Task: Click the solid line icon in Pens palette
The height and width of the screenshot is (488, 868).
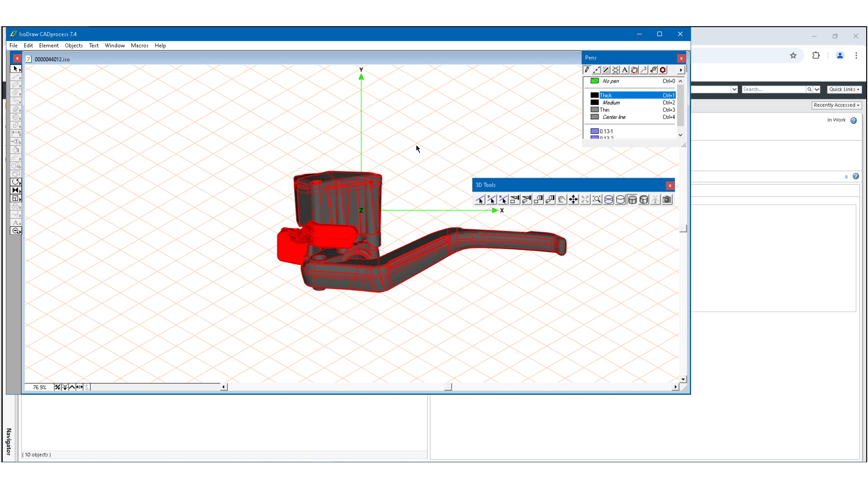Action: coord(606,70)
